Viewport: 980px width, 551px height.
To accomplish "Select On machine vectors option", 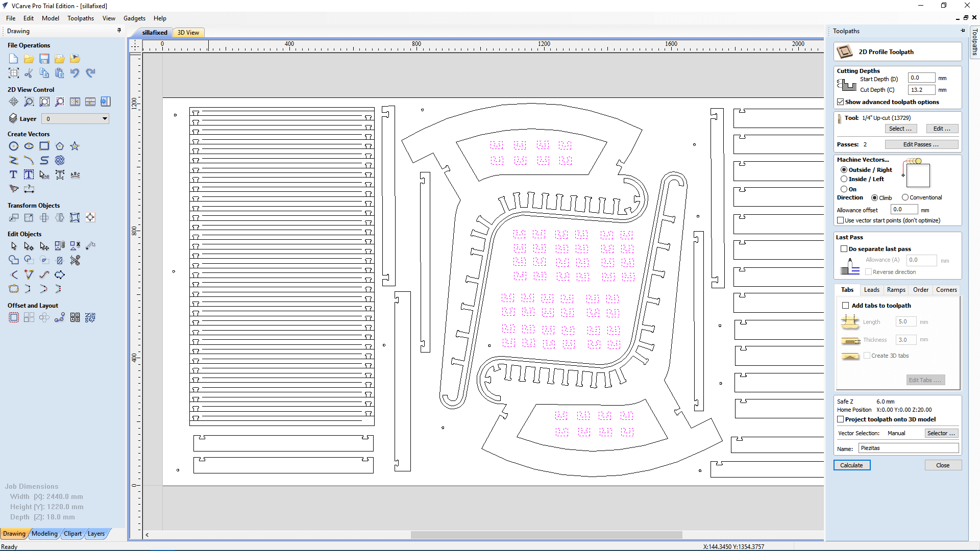I will click(x=844, y=189).
